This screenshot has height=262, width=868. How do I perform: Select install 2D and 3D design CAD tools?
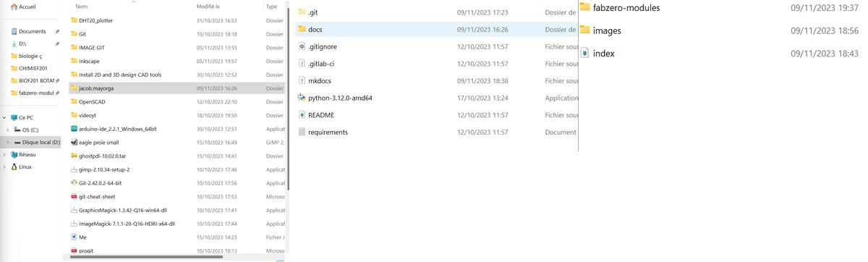tap(120, 75)
